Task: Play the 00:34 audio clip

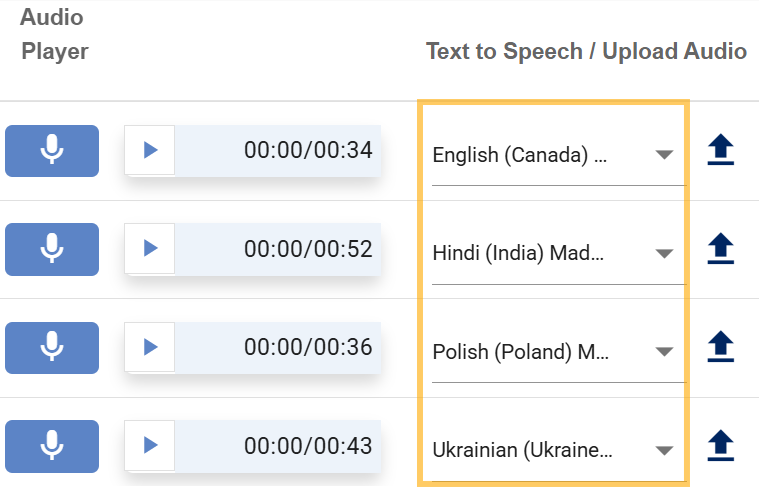Action: (x=150, y=150)
